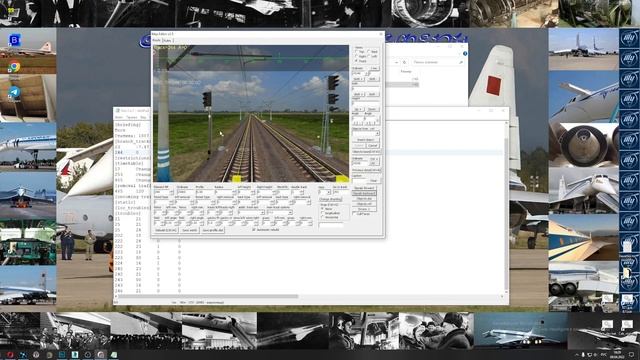640x360 pixels.
Task: Set snap mode to Longitudinal
Action: (322, 213)
